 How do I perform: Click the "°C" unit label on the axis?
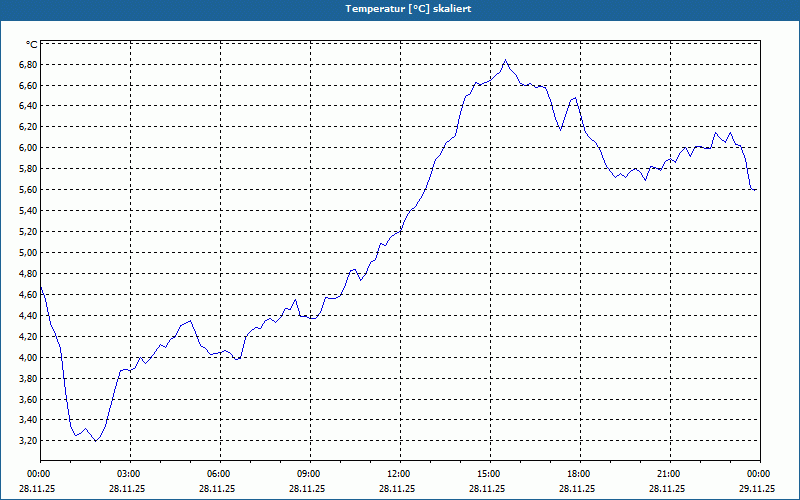(32, 45)
